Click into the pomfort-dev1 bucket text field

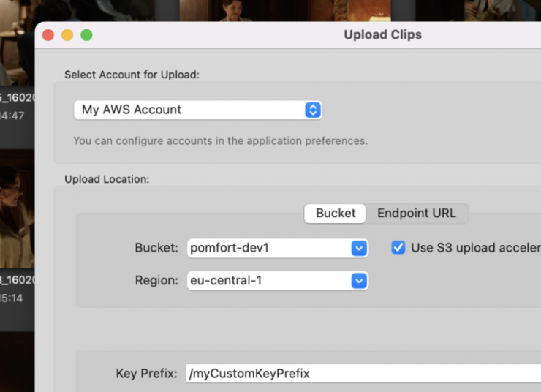[x=268, y=248]
